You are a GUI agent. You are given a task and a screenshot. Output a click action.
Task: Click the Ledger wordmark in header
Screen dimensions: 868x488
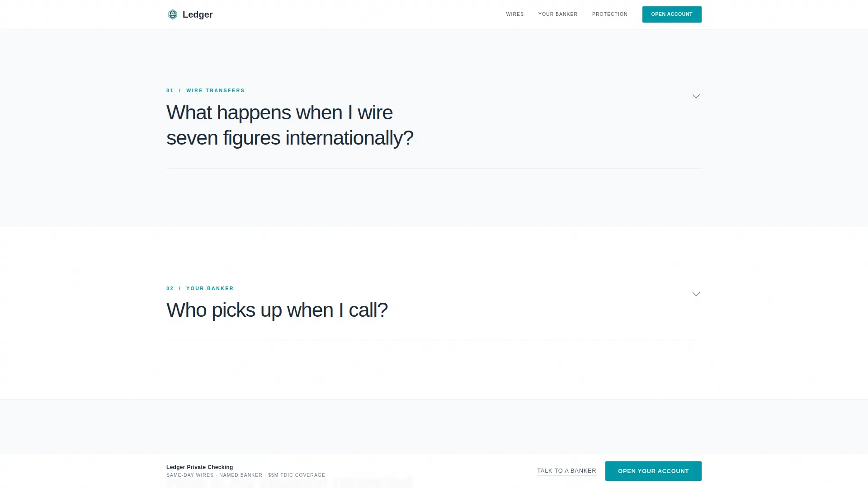(198, 14)
